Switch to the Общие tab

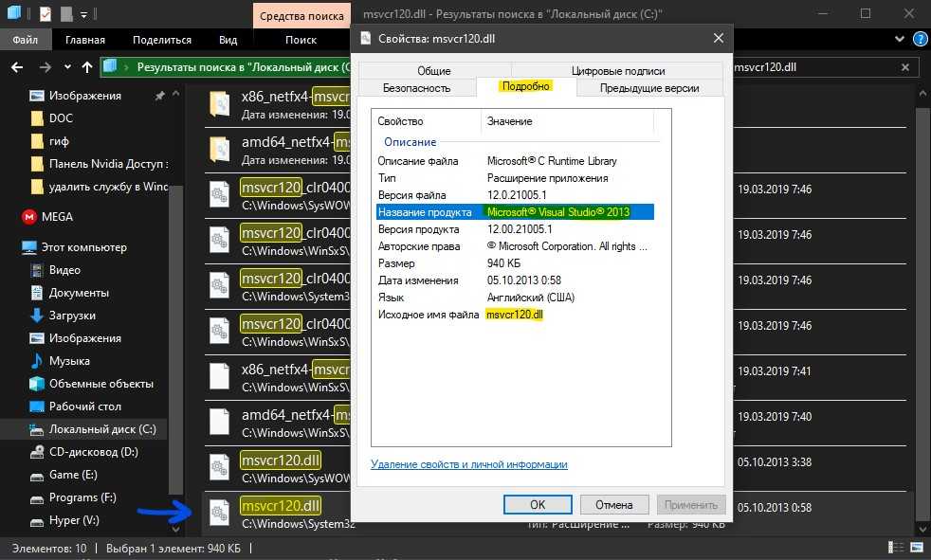[434, 71]
